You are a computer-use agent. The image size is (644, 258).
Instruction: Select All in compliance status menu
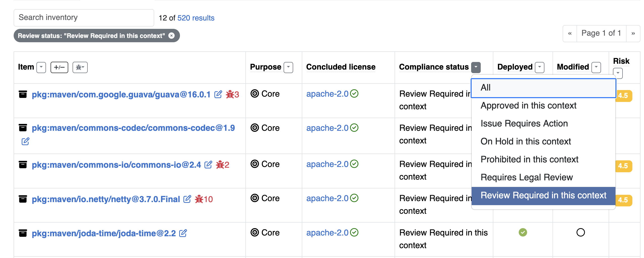pos(543,88)
